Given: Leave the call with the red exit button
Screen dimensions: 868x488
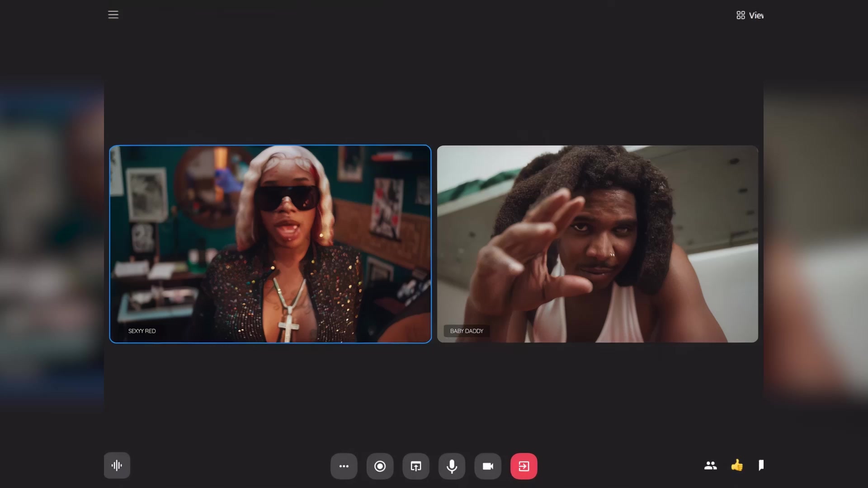Looking at the screenshot, I should click(x=524, y=466).
